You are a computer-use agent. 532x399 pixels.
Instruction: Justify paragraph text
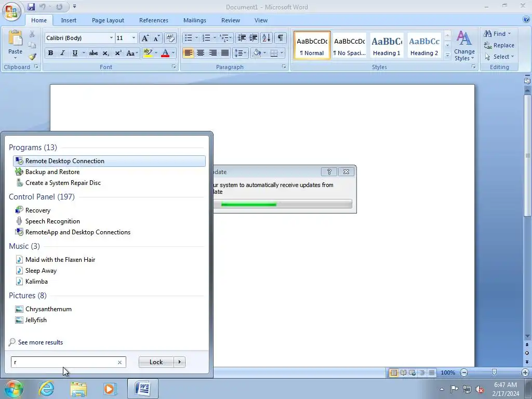(x=224, y=53)
